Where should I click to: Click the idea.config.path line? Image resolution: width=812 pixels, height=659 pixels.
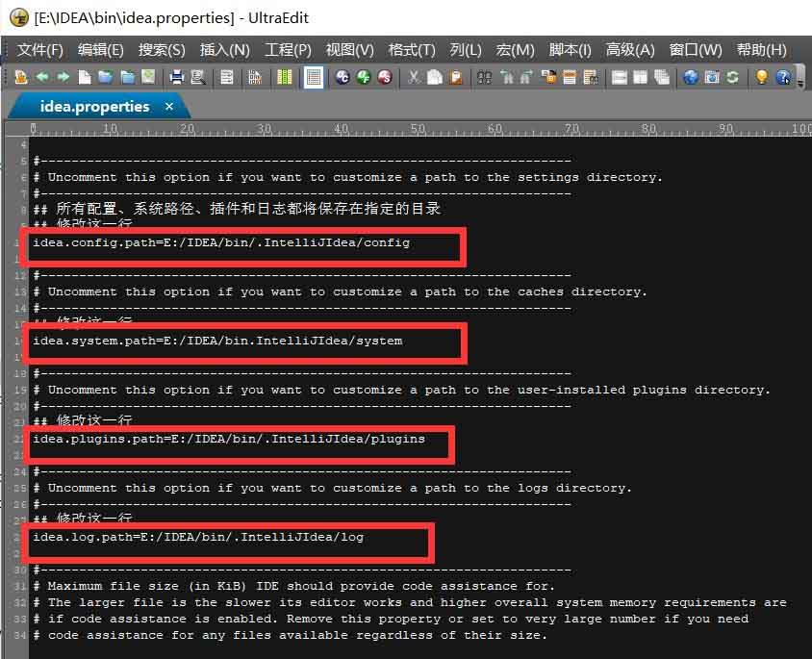point(221,242)
